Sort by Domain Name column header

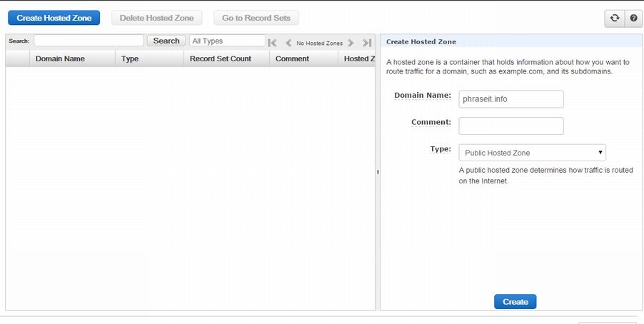pyautogui.click(x=61, y=59)
